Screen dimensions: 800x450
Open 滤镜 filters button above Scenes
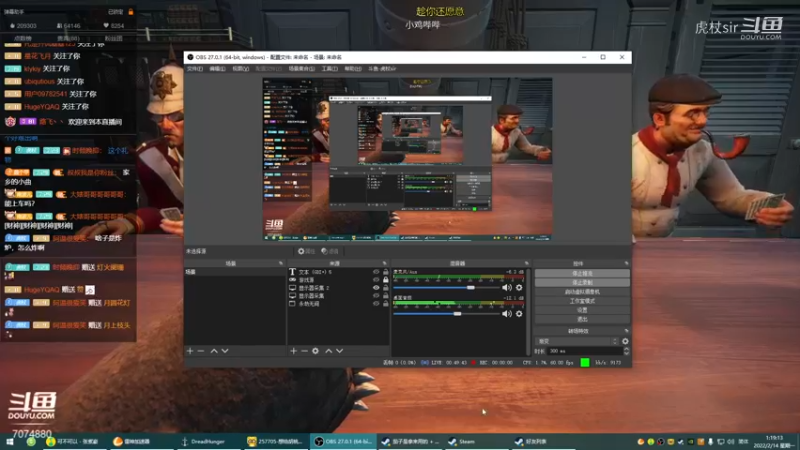[x=330, y=251]
